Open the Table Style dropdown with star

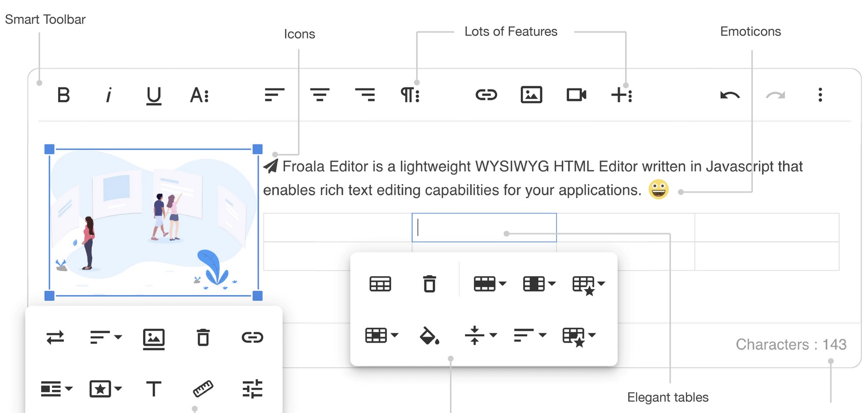pyautogui.click(x=588, y=285)
